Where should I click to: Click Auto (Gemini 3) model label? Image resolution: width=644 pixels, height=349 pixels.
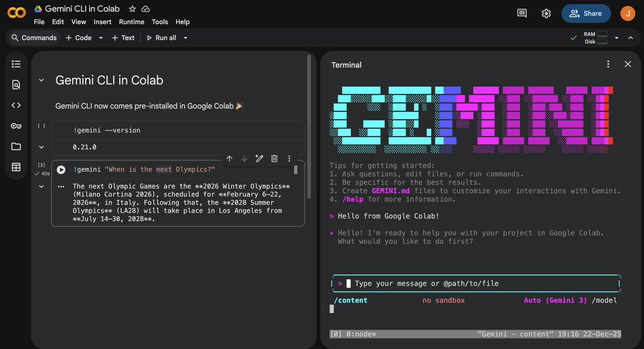pos(555,300)
